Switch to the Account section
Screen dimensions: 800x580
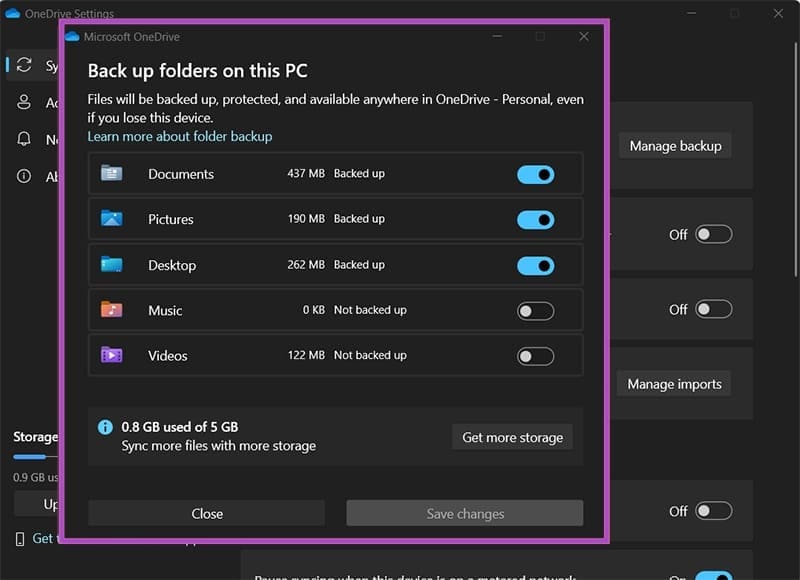24,102
